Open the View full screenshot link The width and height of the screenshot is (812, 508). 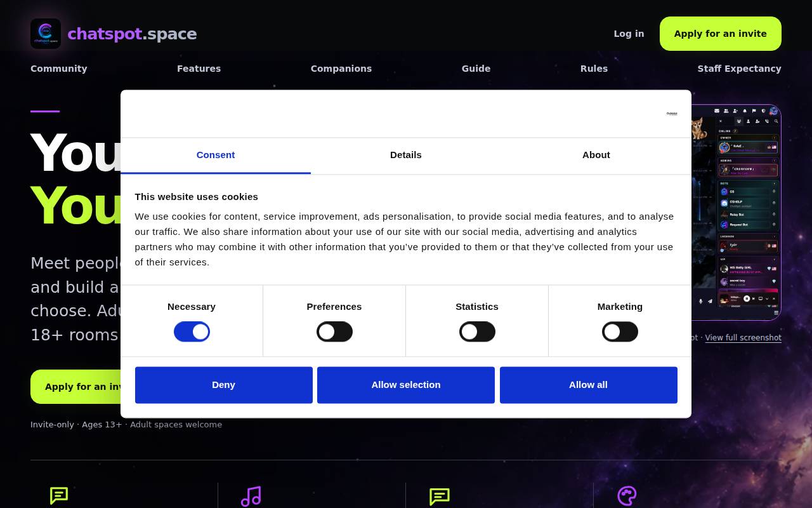743,338
